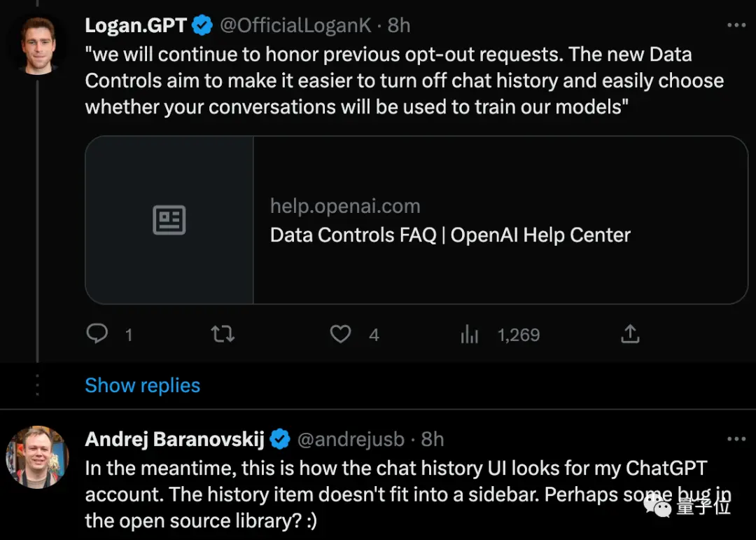Click the @OfficialLoganK handle

pos(295,26)
